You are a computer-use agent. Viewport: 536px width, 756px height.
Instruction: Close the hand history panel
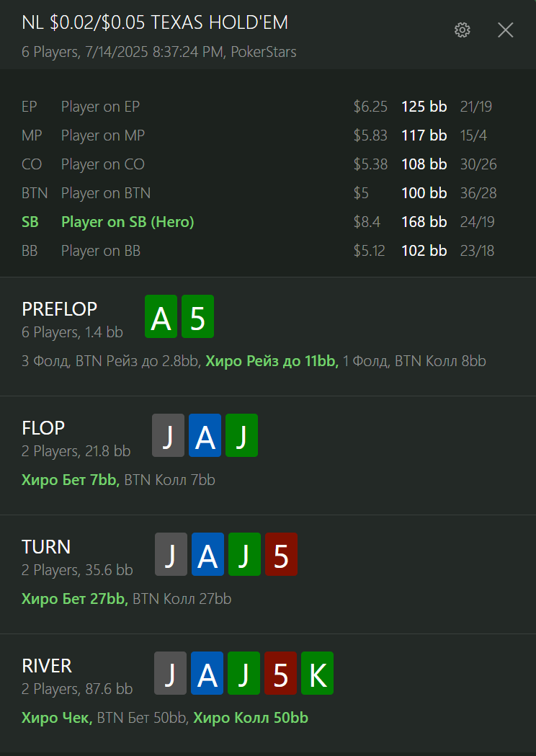[x=505, y=30]
